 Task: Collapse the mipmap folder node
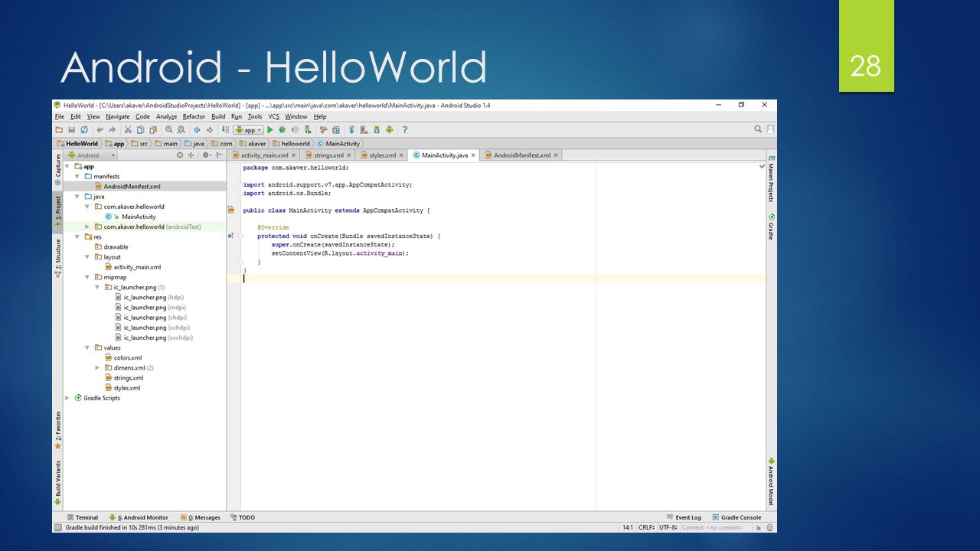click(87, 277)
